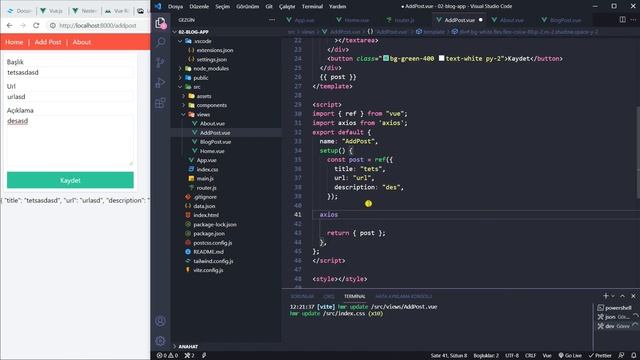This screenshot has width=640, height=360.
Task: Click the Vue language mode in status bar
Action: click(x=547, y=356)
